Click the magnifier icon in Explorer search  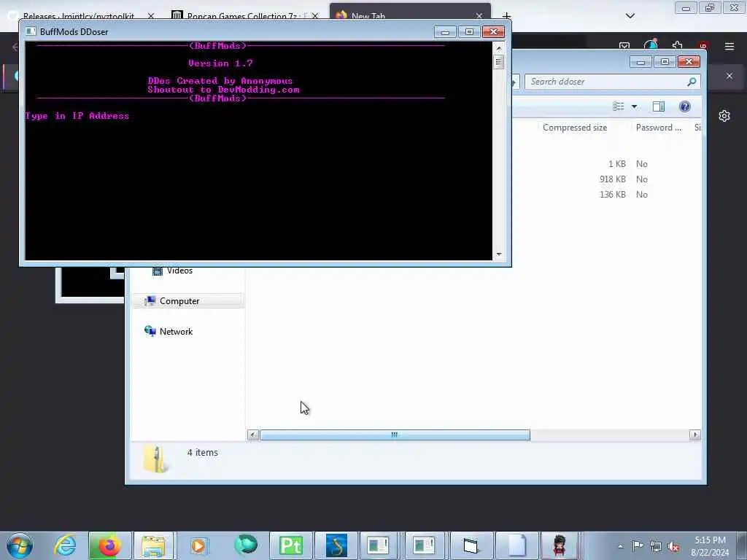click(692, 82)
